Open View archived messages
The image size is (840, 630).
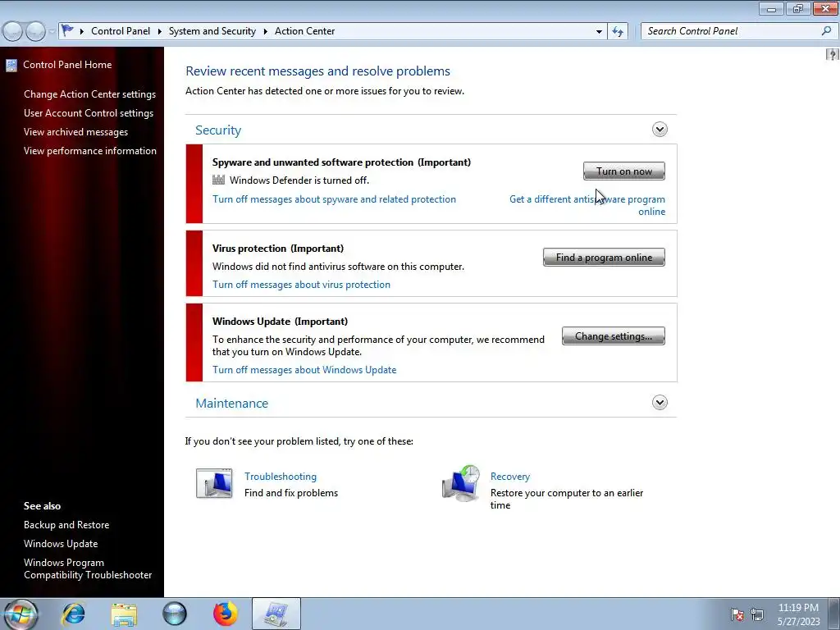coord(75,132)
